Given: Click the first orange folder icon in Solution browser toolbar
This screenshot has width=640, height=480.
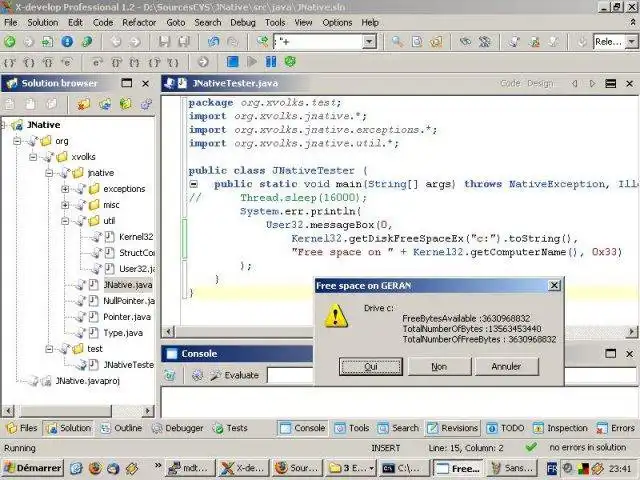Looking at the screenshot, I should [x=84, y=104].
